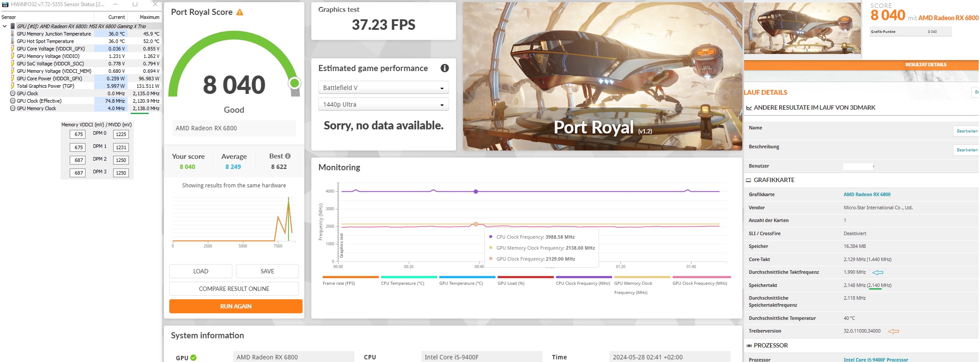Click GPU SoC Voltage lightning icon
Viewport: 980px width, 362px height.
[x=12, y=64]
